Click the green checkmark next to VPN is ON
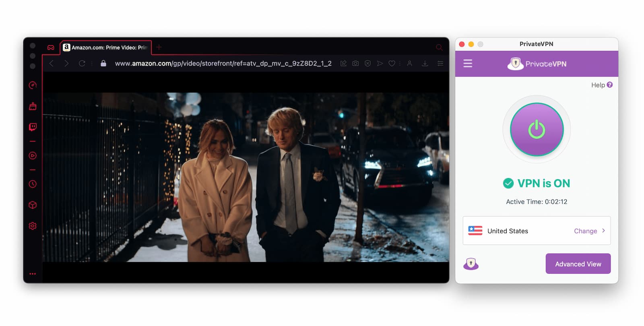644x326 pixels. (x=508, y=184)
